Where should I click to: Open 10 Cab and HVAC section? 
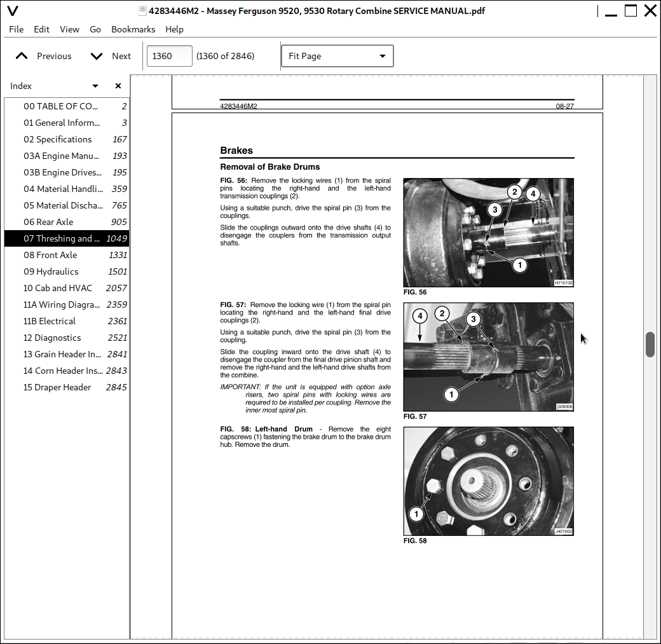click(x=57, y=288)
